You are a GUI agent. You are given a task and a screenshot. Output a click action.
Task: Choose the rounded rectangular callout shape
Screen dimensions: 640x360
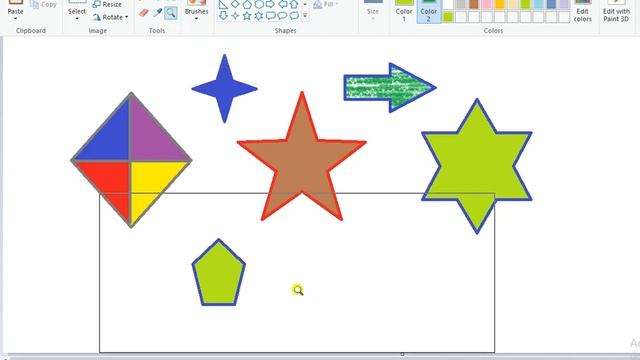pos(270,16)
